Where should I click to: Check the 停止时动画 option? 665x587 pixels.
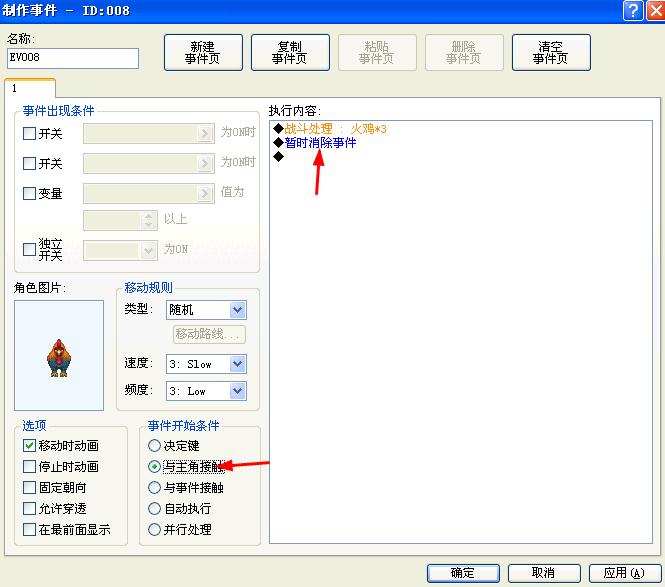[x=29, y=467]
